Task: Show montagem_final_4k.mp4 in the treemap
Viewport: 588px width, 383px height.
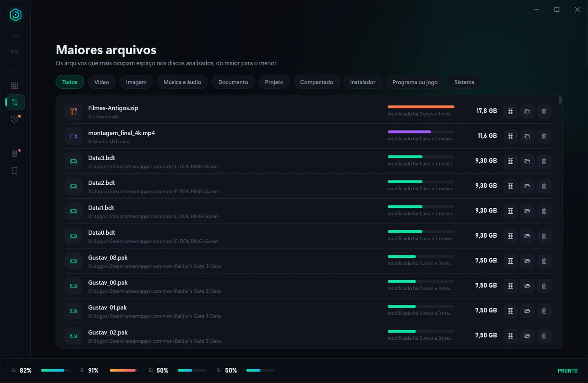Action: coord(510,136)
